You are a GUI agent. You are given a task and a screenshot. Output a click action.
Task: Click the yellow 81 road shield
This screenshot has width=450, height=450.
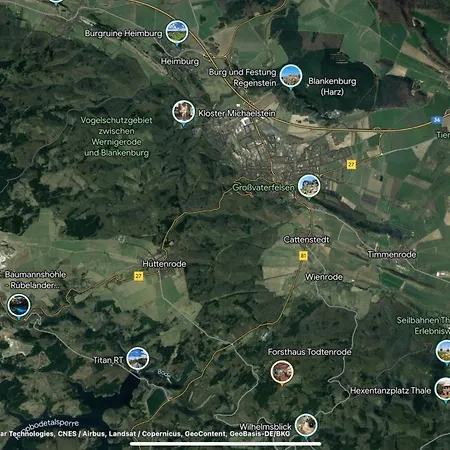303,256
